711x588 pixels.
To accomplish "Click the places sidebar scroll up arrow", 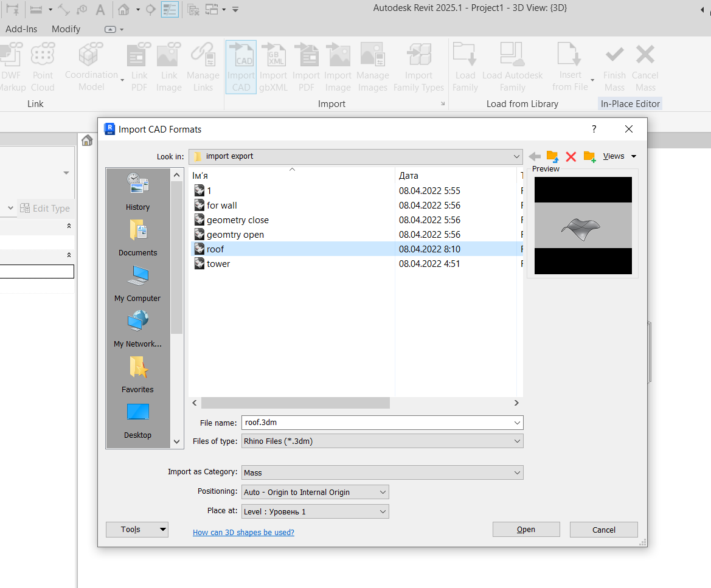I will (177, 175).
